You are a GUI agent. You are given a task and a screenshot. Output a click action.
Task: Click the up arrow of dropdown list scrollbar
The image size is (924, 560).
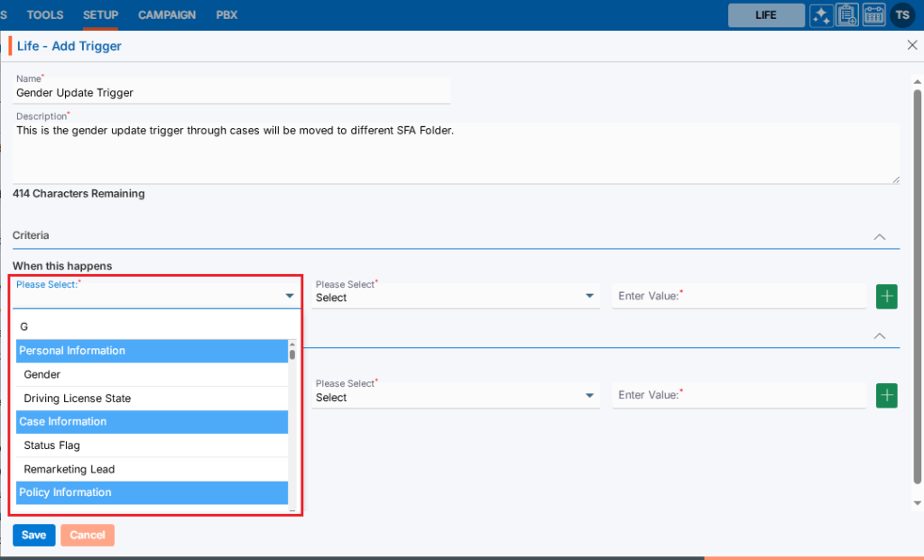pyautogui.click(x=292, y=344)
